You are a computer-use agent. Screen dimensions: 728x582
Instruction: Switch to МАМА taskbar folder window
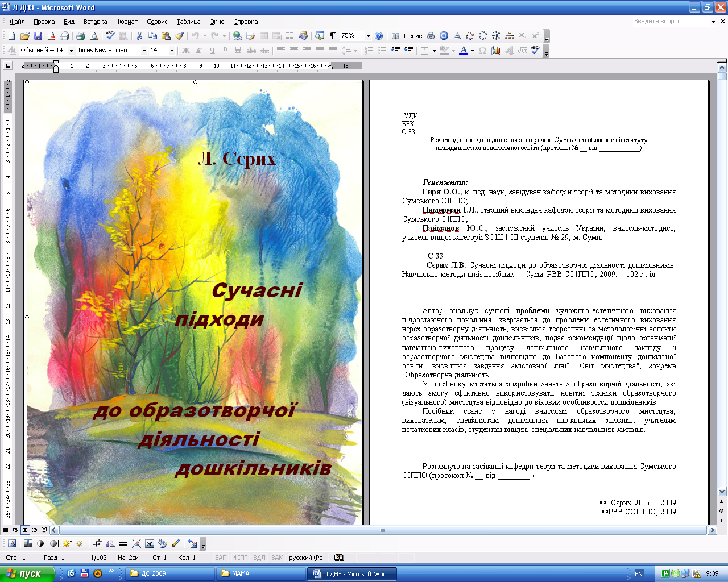tap(260, 573)
